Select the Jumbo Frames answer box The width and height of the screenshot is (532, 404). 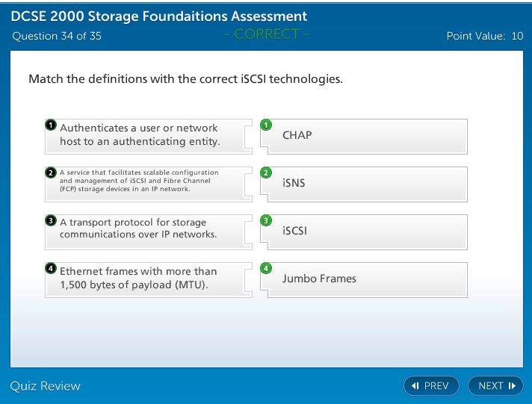click(x=366, y=279)
